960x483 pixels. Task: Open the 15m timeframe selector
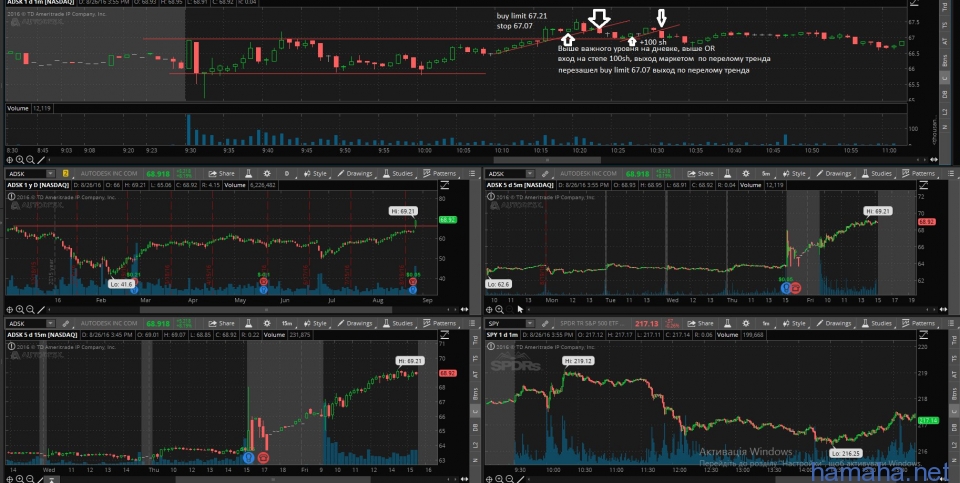tap(287, 323)
